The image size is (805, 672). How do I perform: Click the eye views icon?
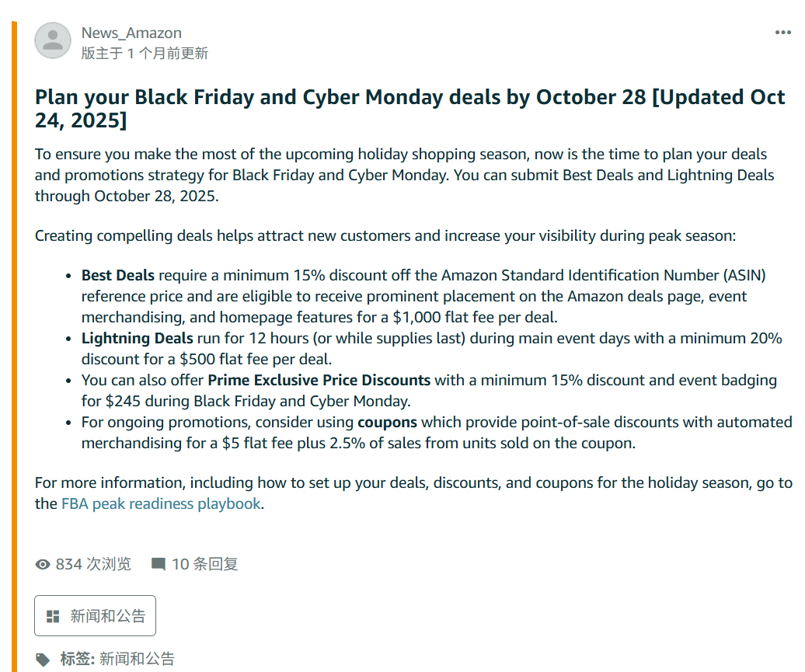point(44,564)
